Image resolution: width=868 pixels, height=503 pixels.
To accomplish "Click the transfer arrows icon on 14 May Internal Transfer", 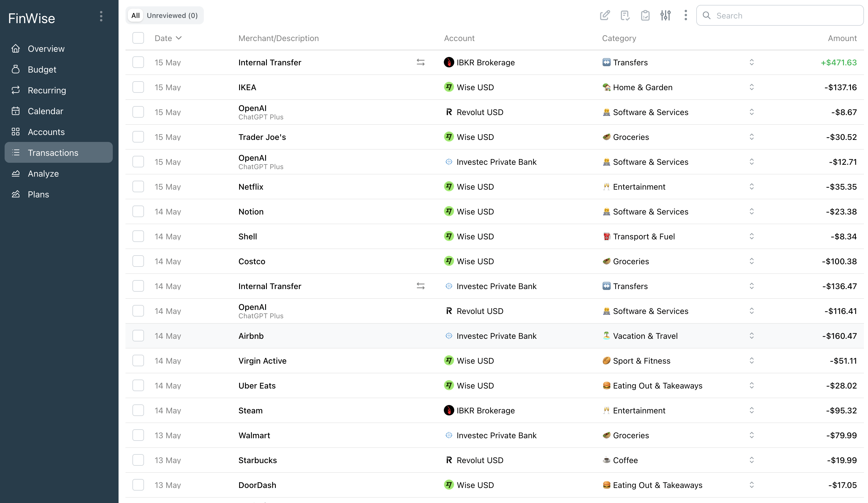I will (421, 286).
